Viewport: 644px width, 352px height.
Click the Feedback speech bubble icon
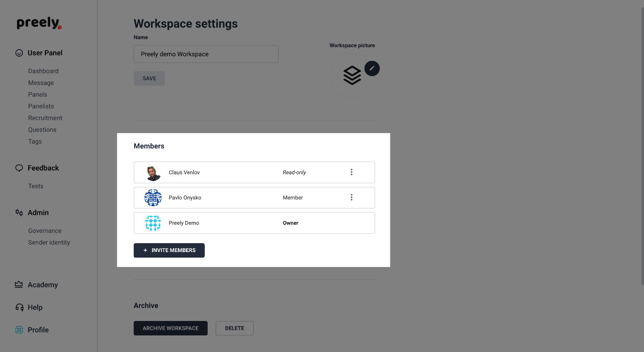(x=19, y=168)
